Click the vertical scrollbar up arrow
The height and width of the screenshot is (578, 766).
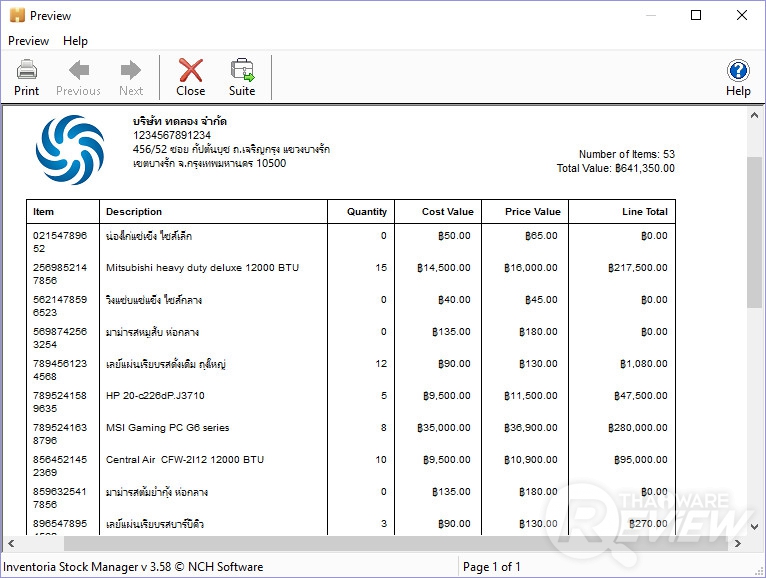(756, 113)
